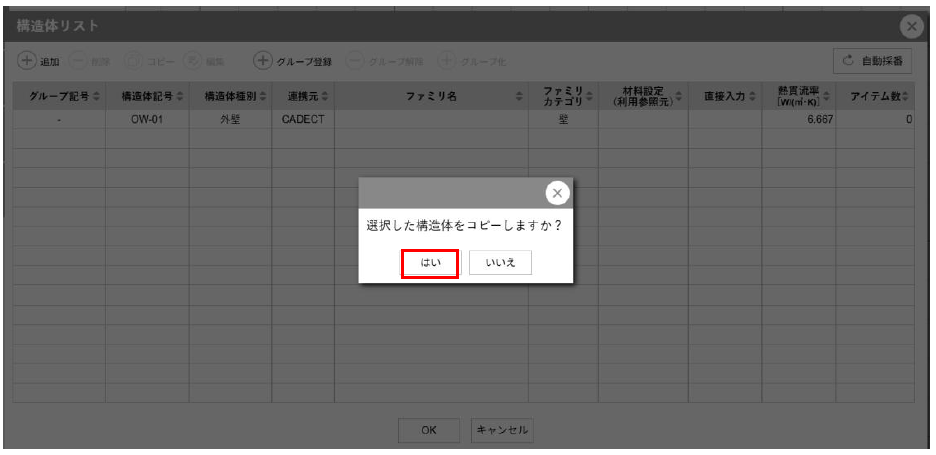Sort by グループ記号 column header
The width and height of the screenshot is (936, 455).
[59, 96]
